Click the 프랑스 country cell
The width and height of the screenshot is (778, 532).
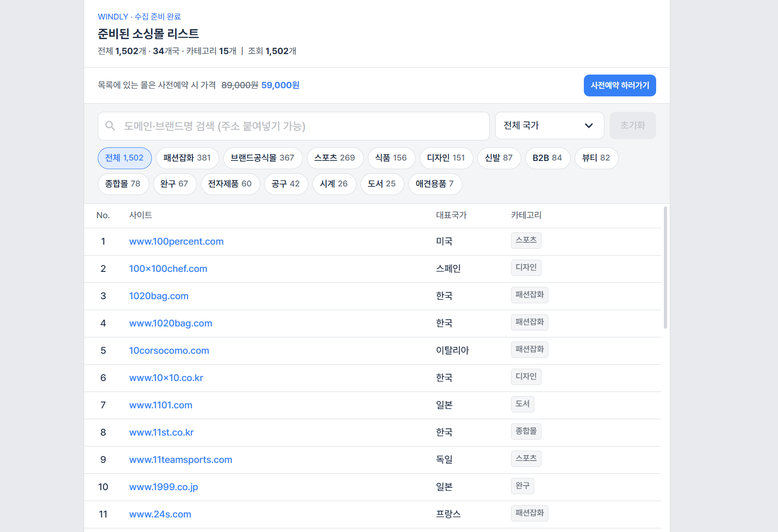coord(448,514)
